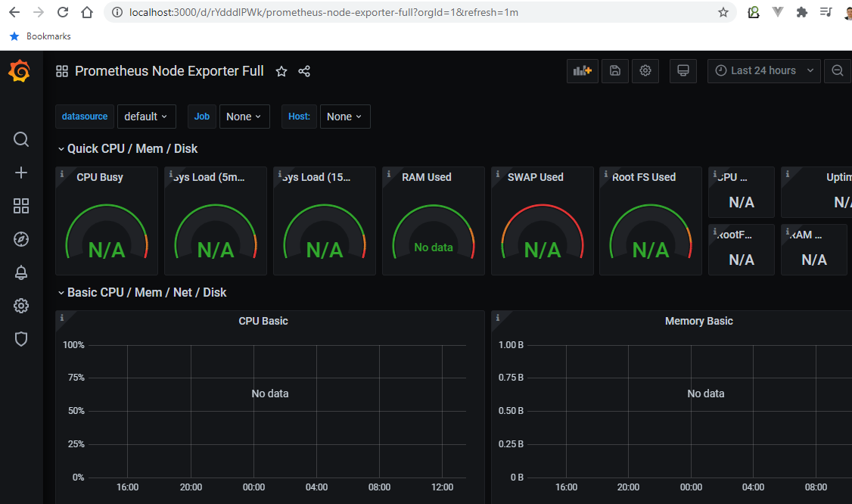The image size is (852, 504).
Task: Save the dashboard with the disk icon
Action: click(x=615, y=70)
